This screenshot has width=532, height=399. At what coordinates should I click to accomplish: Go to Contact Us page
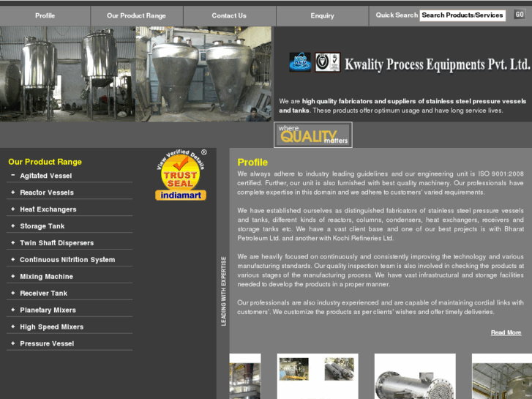(229, 15)
